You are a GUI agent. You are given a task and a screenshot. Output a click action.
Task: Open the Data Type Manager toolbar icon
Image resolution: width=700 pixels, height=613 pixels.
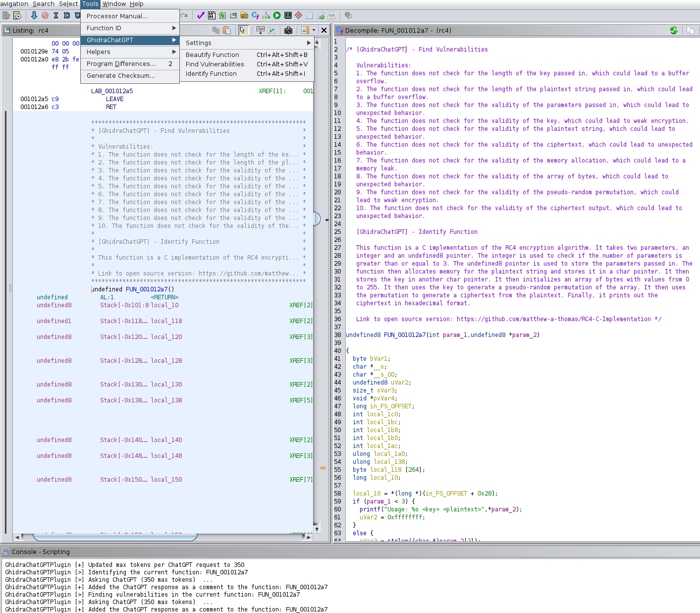(244, 15)
